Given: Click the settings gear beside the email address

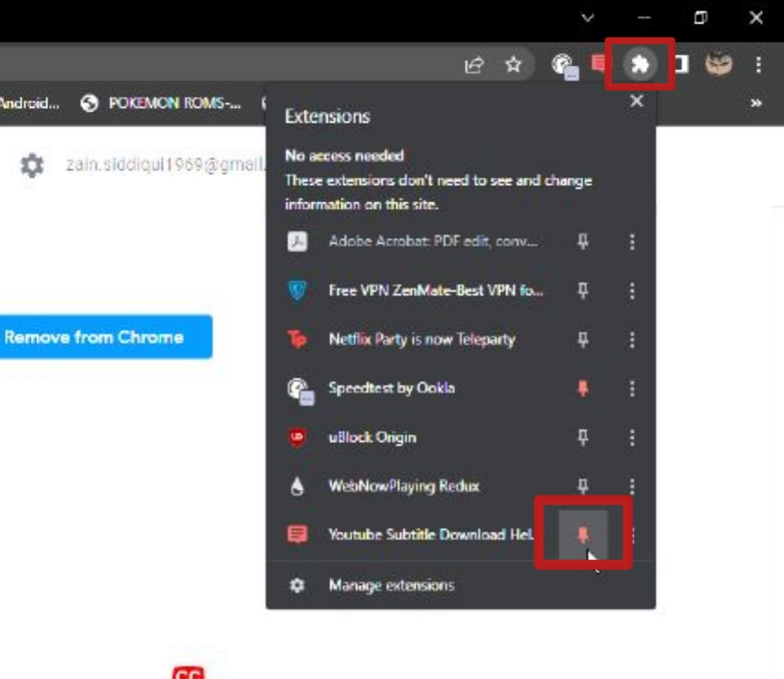Looking at the screenshot, I should point(32,165).
